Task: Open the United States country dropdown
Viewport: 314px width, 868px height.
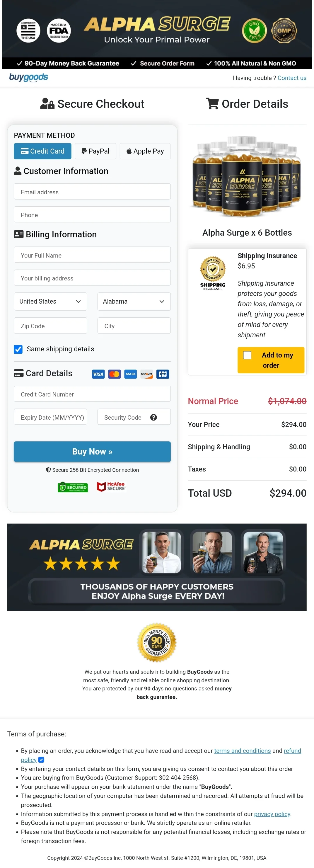Action: click(x=50, y=301)
